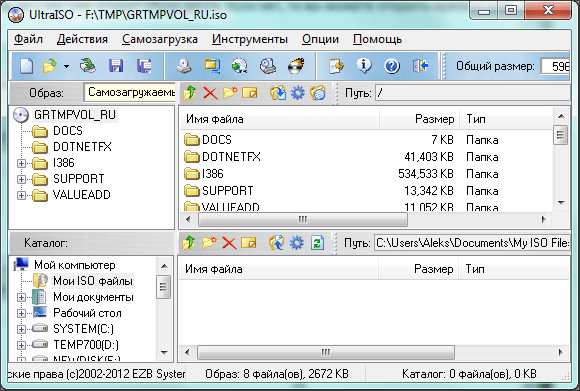Sort catalog list by Имя файла column
The height and width of the screenshot is (391, 580).
(279, 269)
